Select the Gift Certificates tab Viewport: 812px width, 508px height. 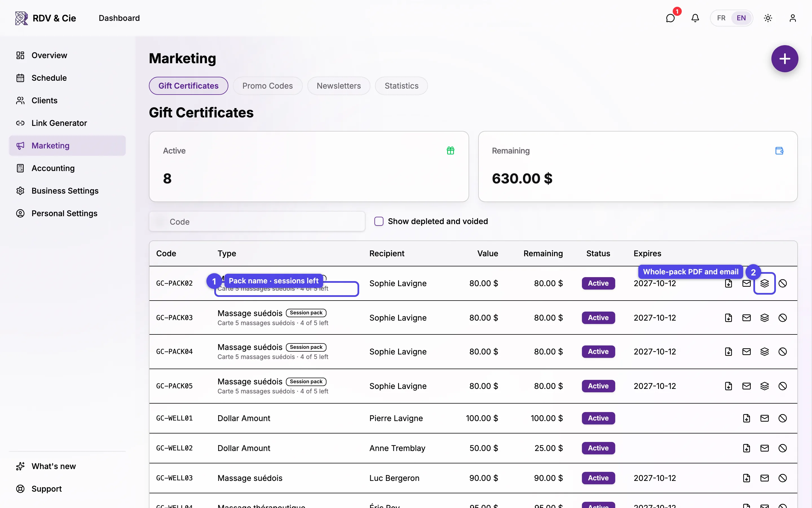188,86
